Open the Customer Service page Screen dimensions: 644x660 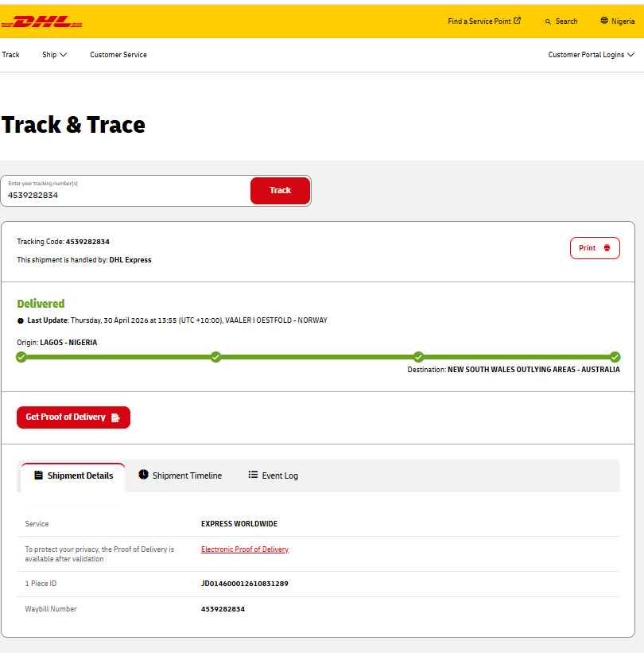[x=118, y=55]
